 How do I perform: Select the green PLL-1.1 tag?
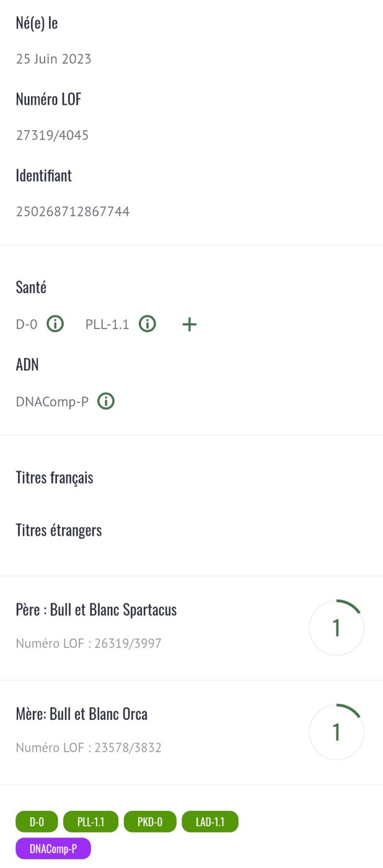tap(90, 822)
